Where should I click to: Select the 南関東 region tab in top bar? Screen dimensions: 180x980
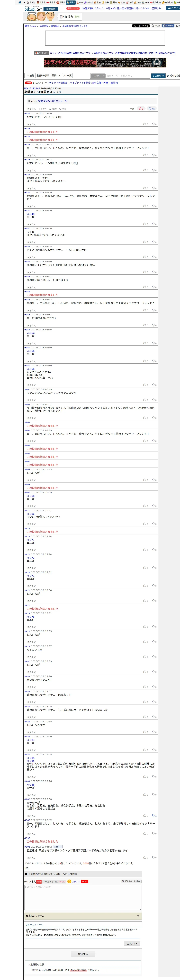click(x=71, y=2)
